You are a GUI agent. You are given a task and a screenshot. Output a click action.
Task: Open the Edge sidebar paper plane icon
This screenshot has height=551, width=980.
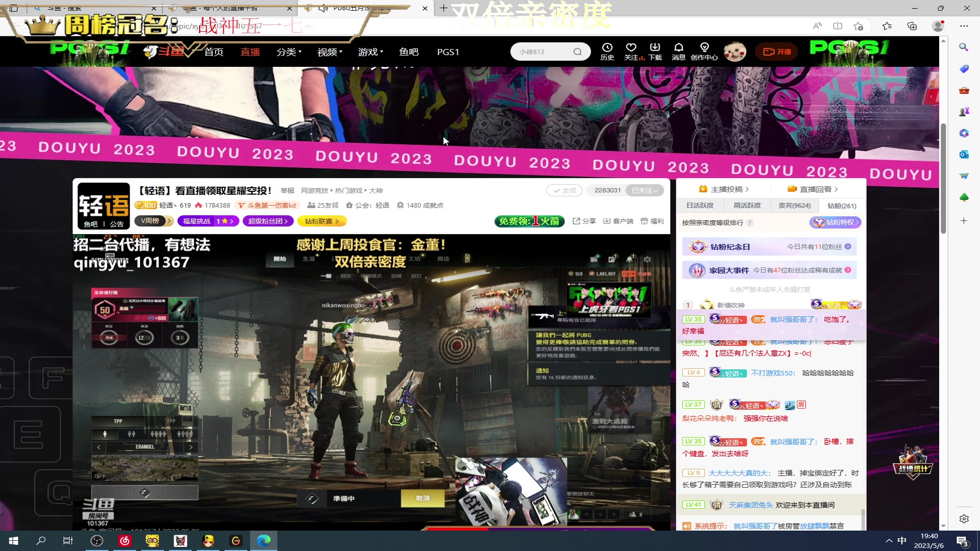coord(964,176)
